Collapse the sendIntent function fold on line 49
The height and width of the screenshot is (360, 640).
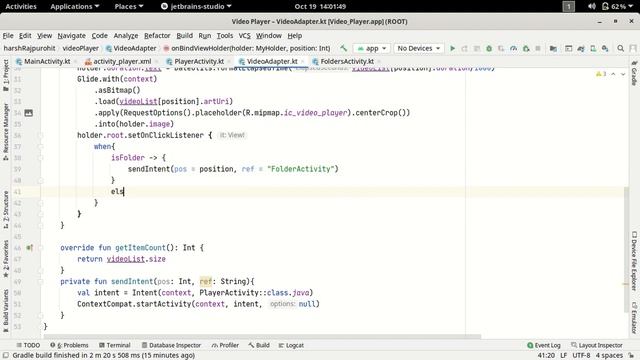tap(40, 282)
